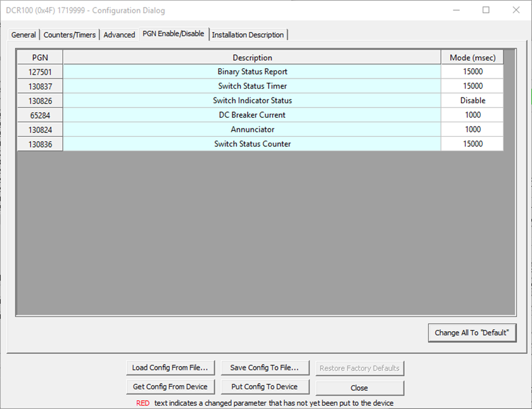Viewport: 532px width, 409px height.
Task: Open Mode cell for DC Breaker Current
Action: tap(472, 115)
